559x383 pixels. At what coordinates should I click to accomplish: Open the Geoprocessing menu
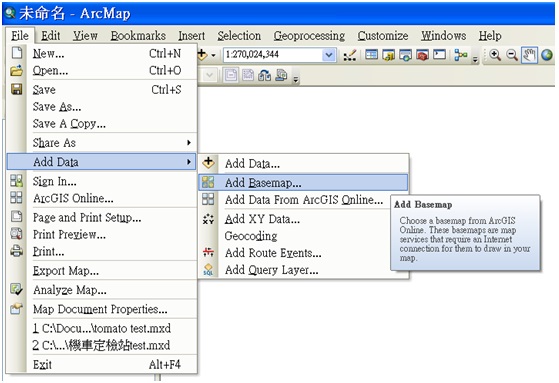(309, 36)
